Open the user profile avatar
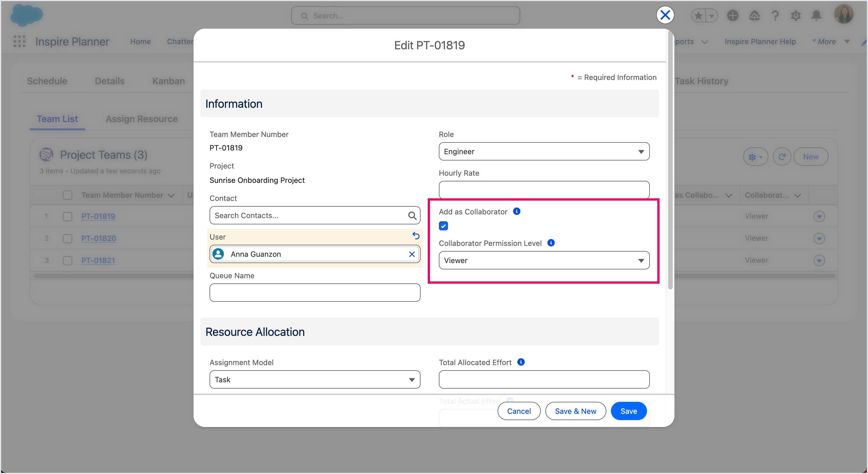This screenshot has height=474, width=868. [843, 14]
